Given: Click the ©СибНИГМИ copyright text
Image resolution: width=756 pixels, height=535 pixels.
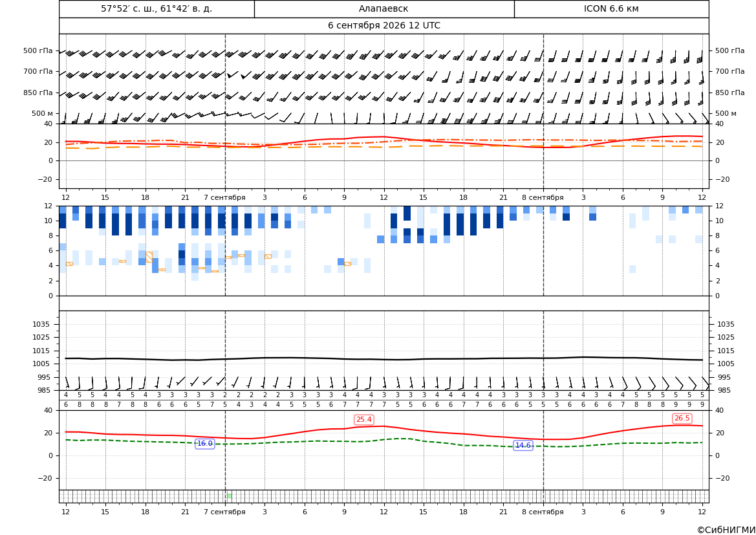Looking at the screenshot, I should (726, 530).
